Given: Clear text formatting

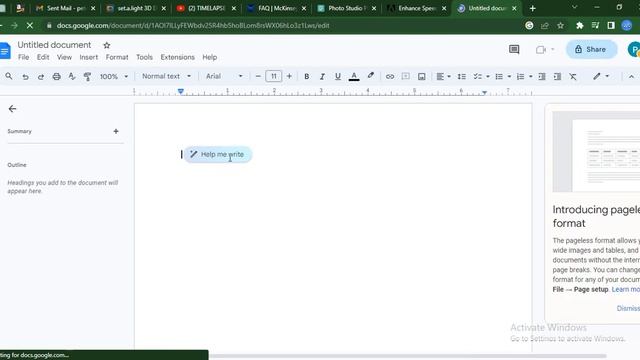Looking at the screenshot, I should (573, 76).
